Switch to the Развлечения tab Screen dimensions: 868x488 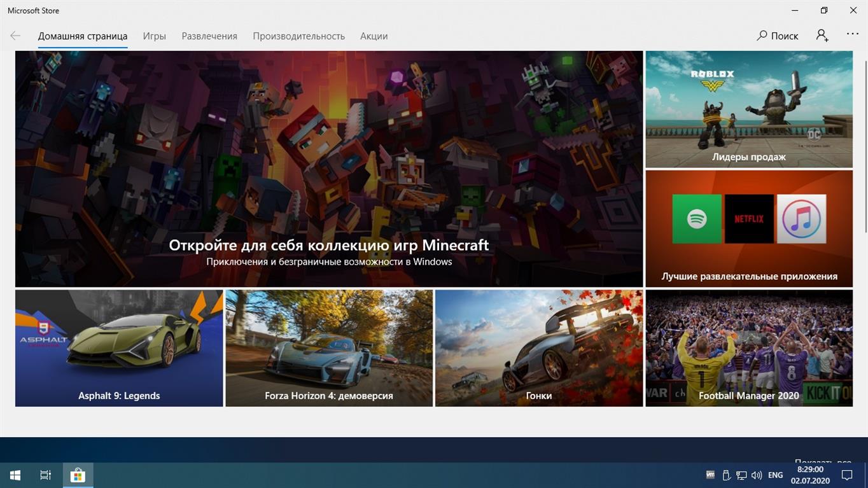209,36
